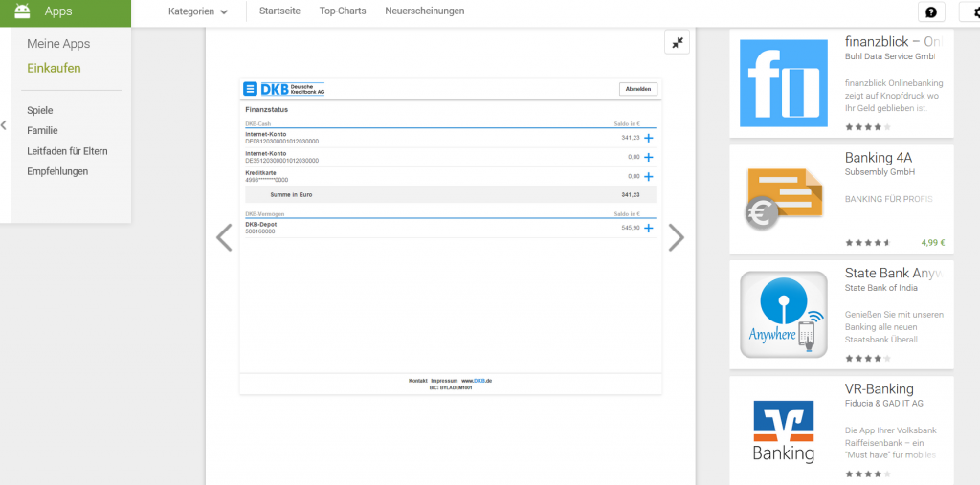Click the Finanzstatus heading text
The width and height of the screenshot is (980, 485).
click(x=266, y=110)
